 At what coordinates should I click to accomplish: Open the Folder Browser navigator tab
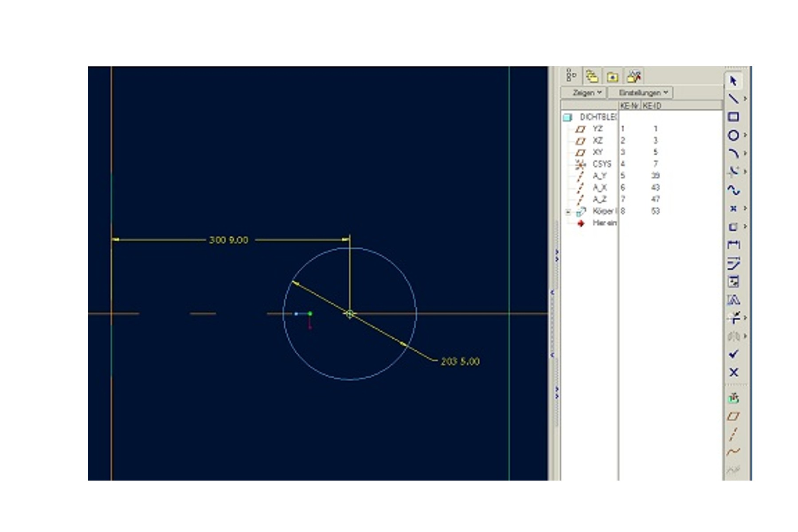coord(591,76)
